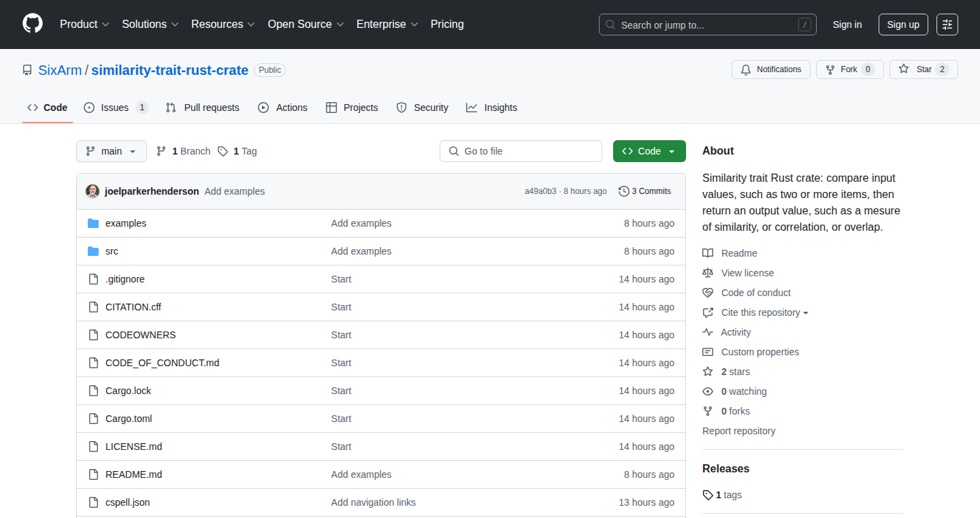This screenshot has height=518, width=980.
Task: Open the README.md file
Action: tap(133, 474)
